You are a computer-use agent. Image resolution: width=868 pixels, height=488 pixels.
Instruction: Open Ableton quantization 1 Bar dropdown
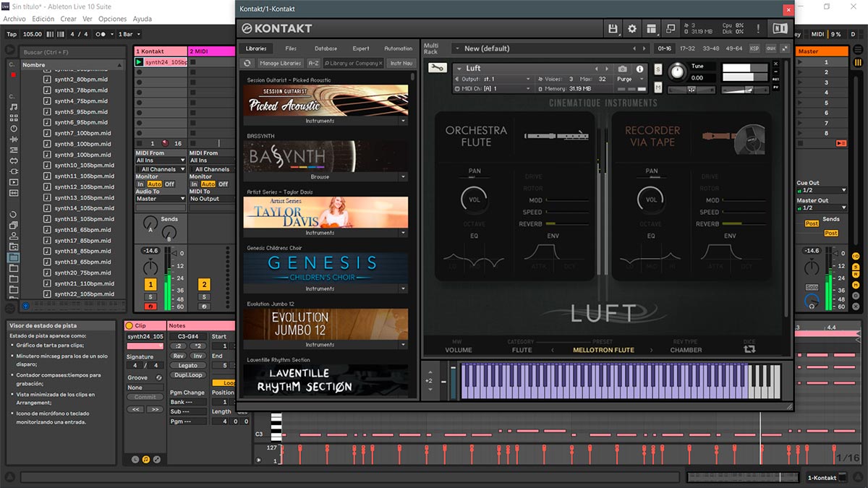pos(129,34)
